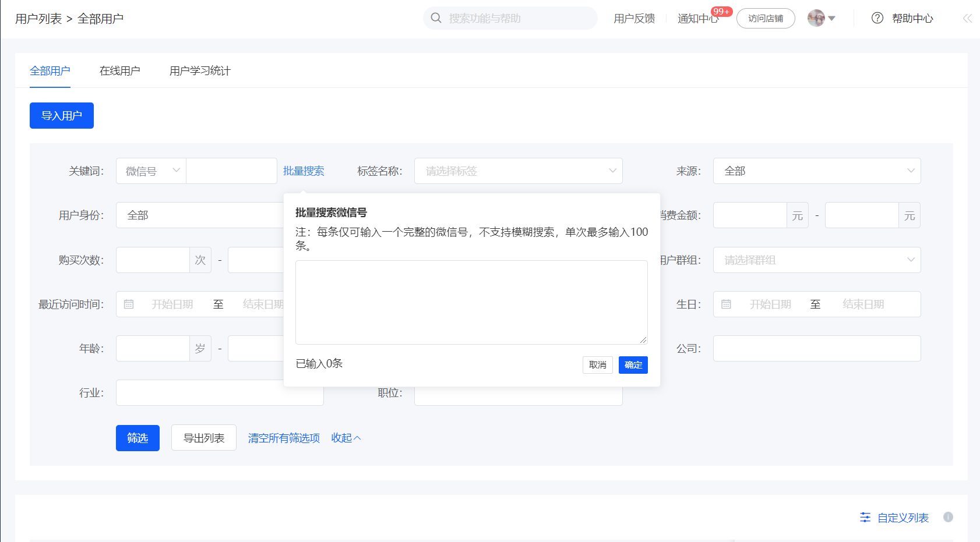The height and width of the screenshot is (542, 980).
Task: Click the keyword text input field
Action: pyautogui.click(x=231, y=171)
